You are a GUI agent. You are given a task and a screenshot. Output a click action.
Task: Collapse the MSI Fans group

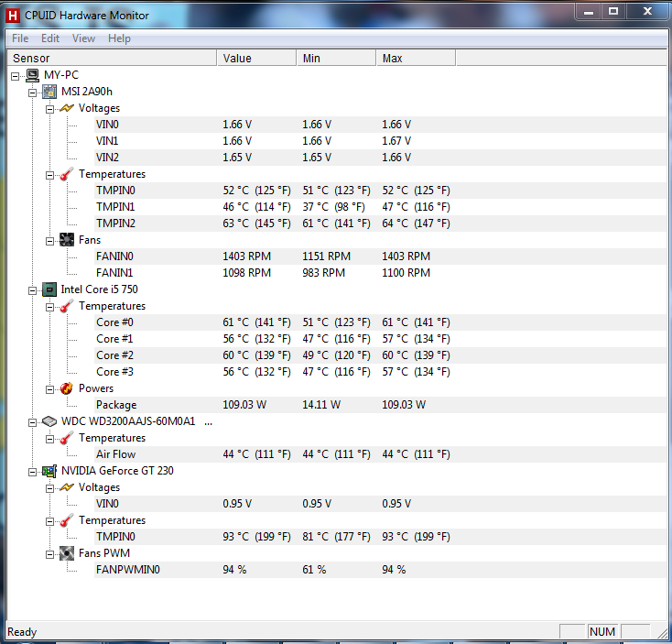(x=49, y=242)
